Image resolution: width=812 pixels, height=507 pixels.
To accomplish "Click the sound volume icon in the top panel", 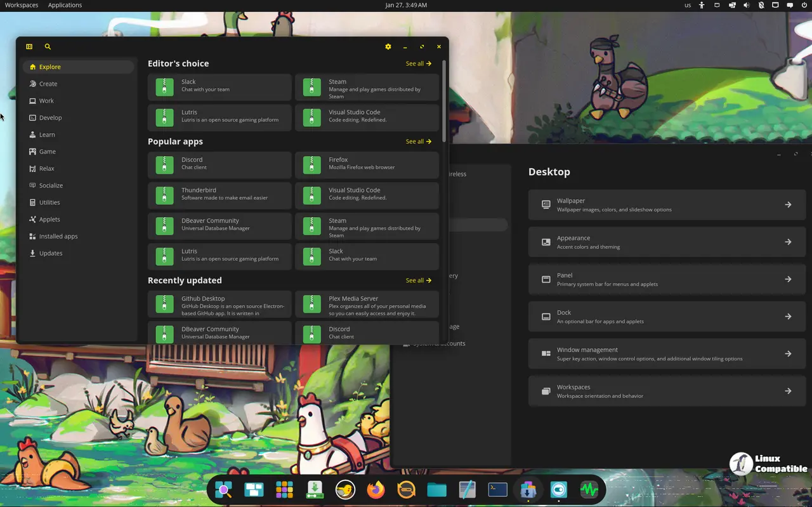I will [746, 5].
